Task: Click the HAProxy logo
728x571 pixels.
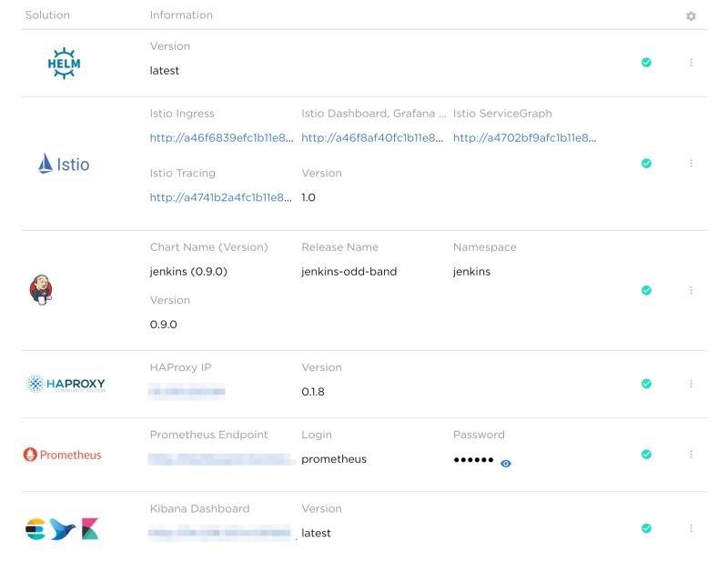Action: 66,384
